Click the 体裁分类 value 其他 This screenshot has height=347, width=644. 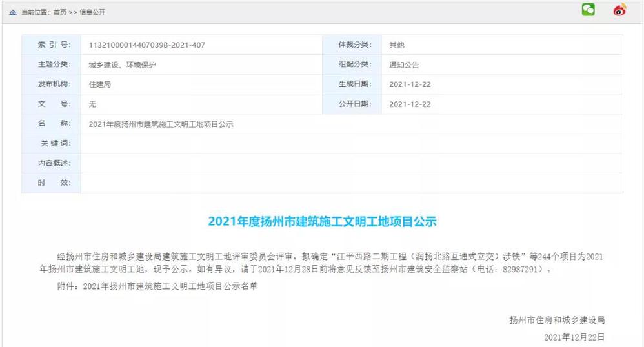tap(396, 45)
